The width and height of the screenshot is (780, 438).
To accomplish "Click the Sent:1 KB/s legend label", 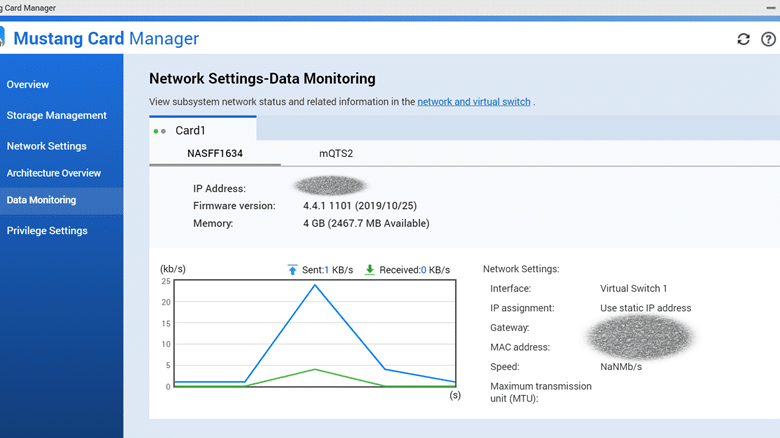I will (327, 270).
